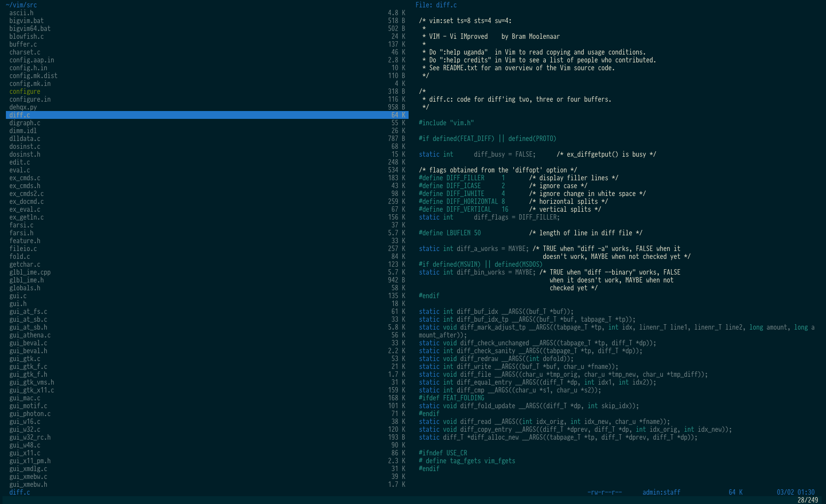This screenshot has width=826, height=504.
Task: Select gui_w48.c file
Action: pos(207,445)
